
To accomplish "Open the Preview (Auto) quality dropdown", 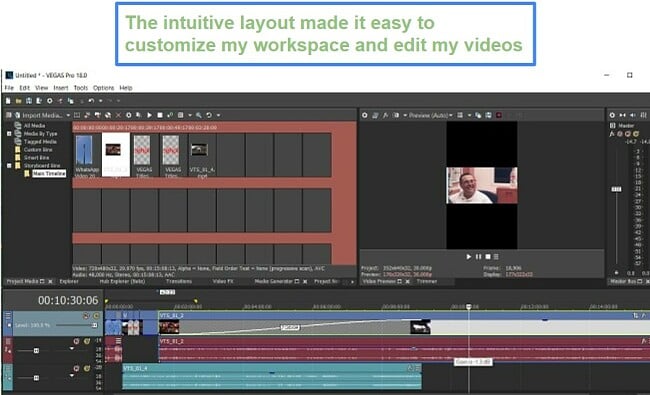I will [x=430, y=115].
